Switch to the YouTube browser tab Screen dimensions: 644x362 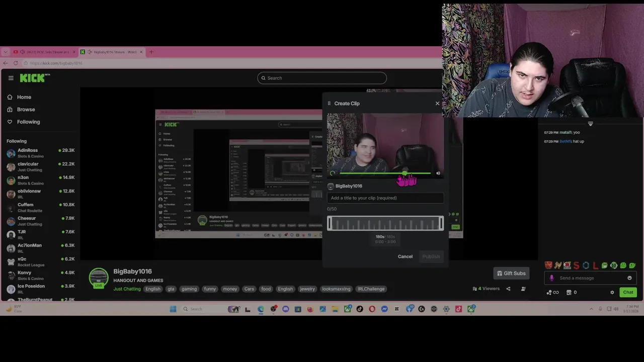pos(44,52)
